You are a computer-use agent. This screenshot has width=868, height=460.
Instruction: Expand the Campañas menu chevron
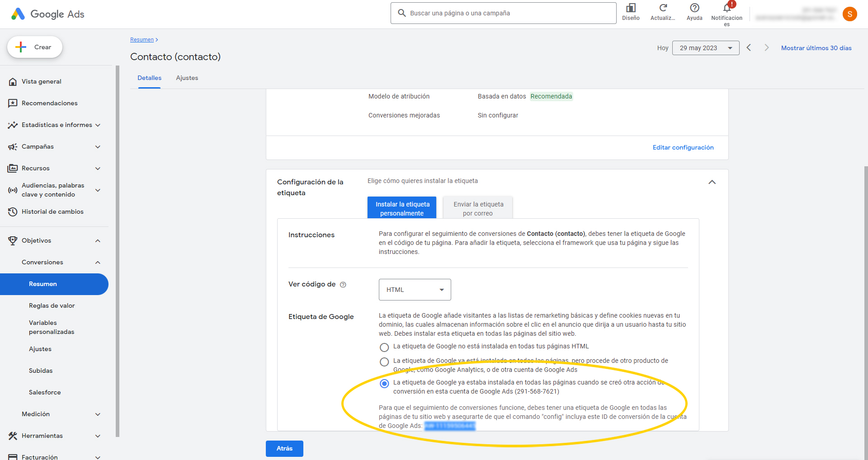[x=98, y=147]
